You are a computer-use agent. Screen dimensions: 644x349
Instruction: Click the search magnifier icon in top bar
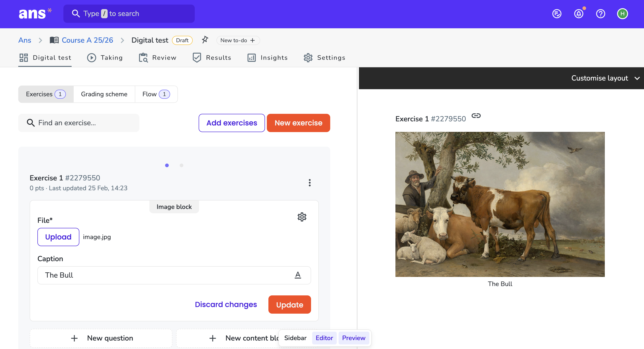tap(76, 13)
